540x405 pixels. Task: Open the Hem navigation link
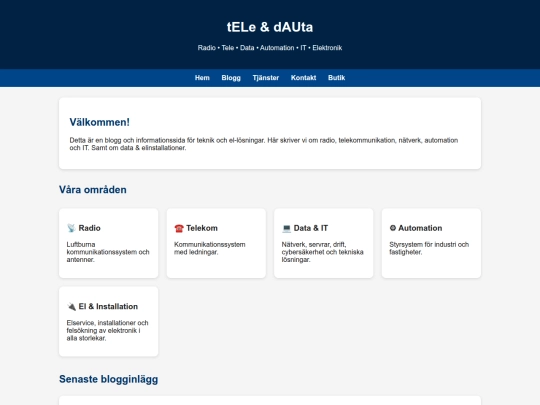tap(202, 78)
